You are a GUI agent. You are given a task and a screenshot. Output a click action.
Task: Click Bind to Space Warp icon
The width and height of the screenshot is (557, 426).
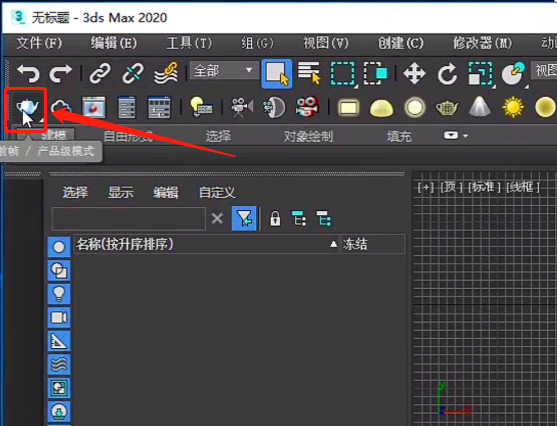click(166, 74)
